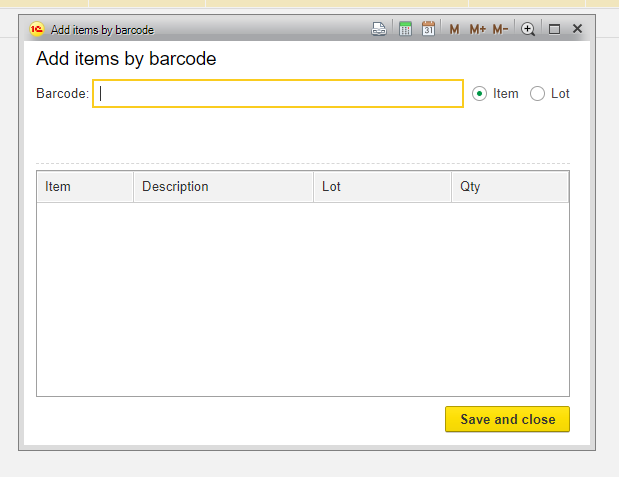This screenshot has height=477, width=619.
Task: Open the calculator icon
Action: pyautogui.click(x=405, y=30)
